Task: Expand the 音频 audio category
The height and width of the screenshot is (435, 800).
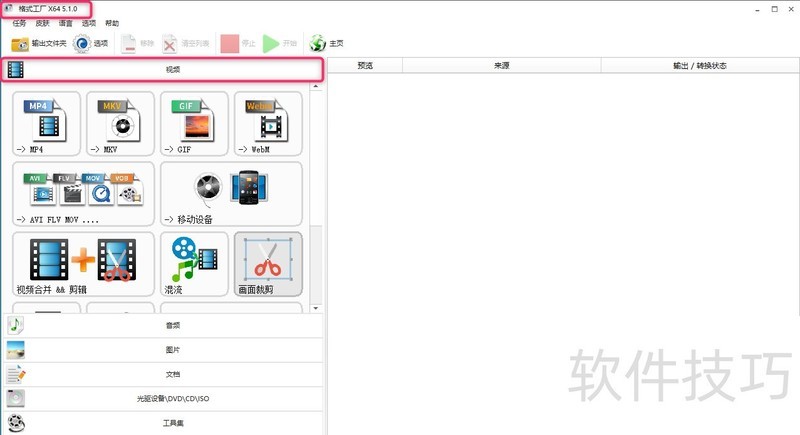Action: 163,325
